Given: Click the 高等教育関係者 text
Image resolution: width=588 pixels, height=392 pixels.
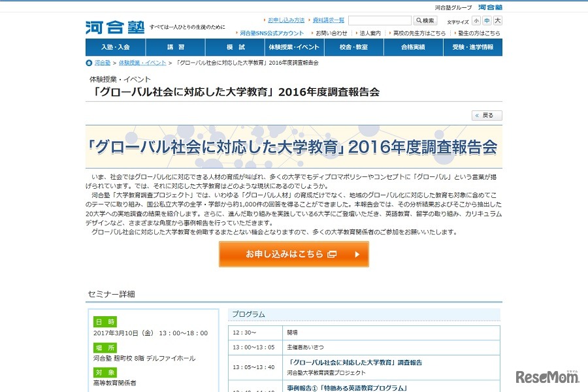Looking at the screenshot, I should tap(115, 383).
